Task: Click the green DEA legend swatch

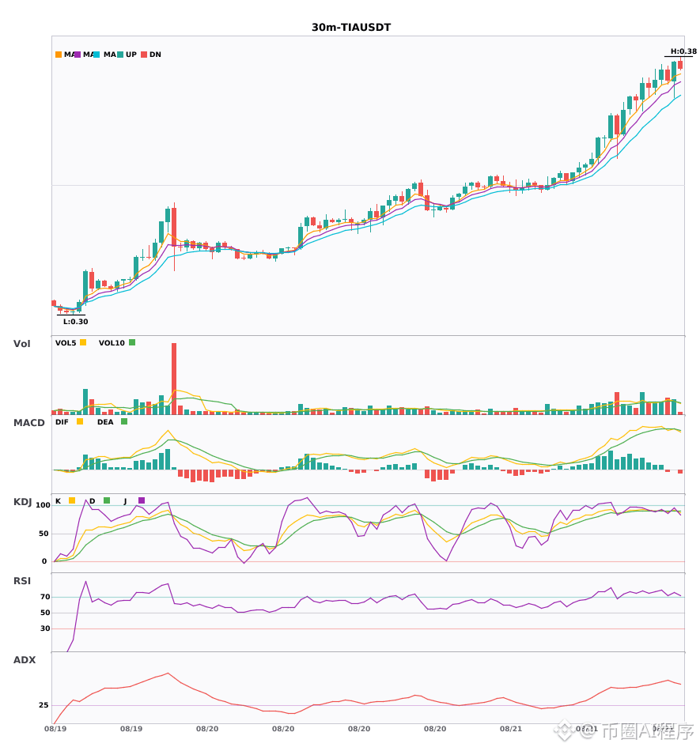Action: point(124,421)
